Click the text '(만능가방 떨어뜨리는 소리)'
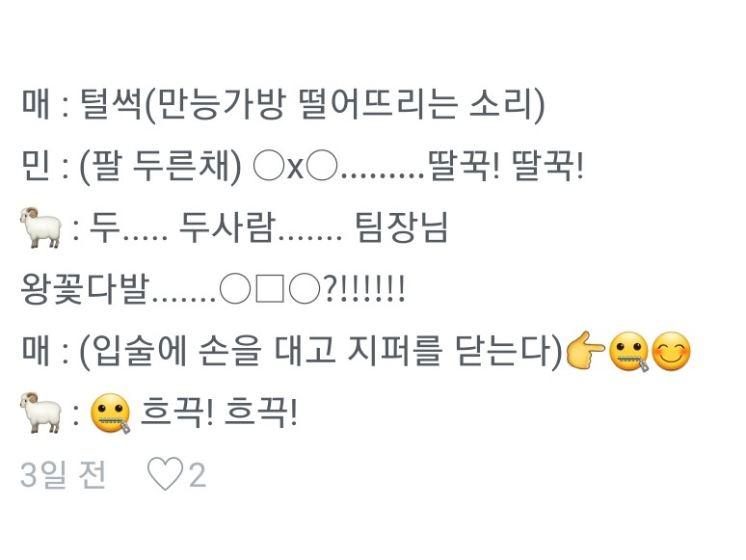 (x=344, y=105)
